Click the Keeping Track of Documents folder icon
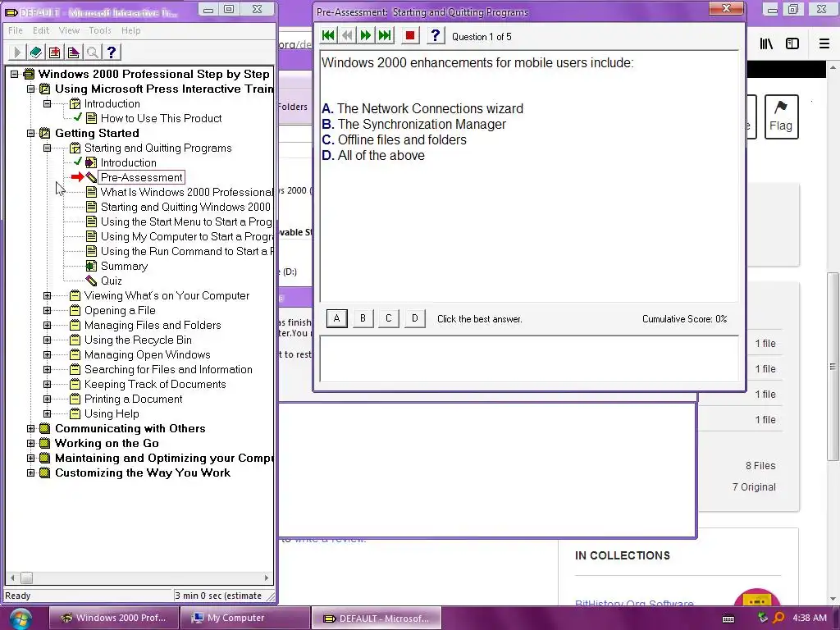840x630 pixels. (75, 384)
